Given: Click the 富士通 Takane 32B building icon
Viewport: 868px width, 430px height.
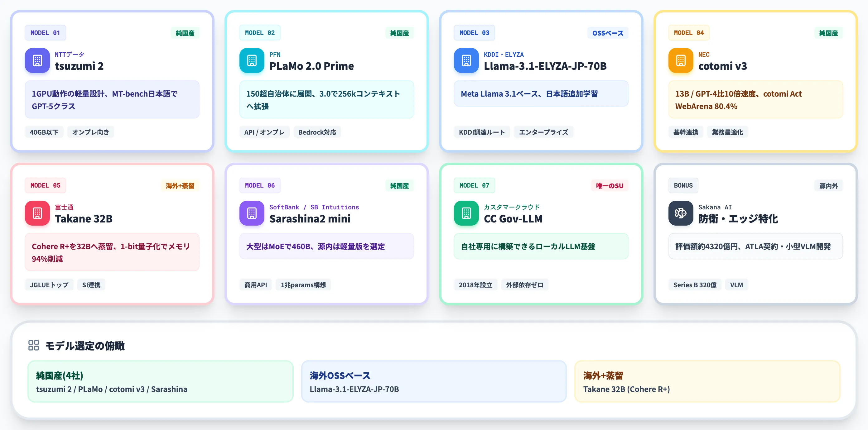Looking at the screenshot, I should [x=37, y=213].
